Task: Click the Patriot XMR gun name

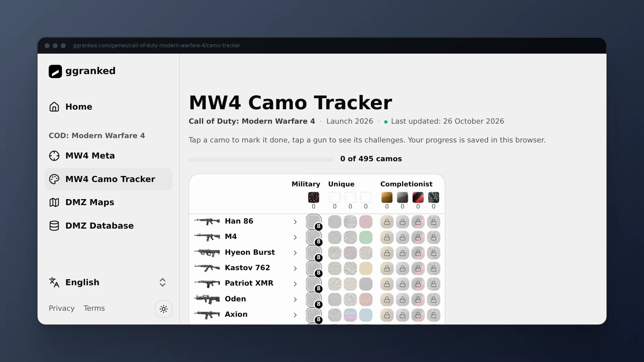Action: coord(249,283)
